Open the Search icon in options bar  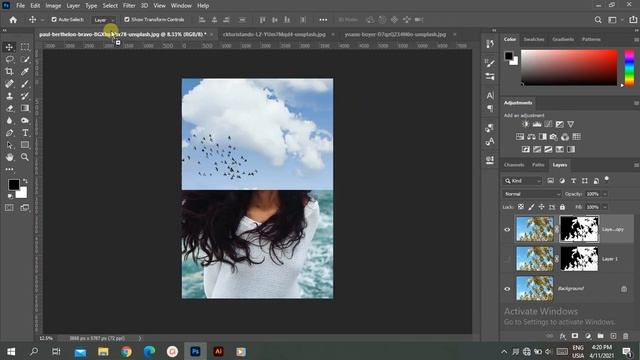tap(598, 20)
